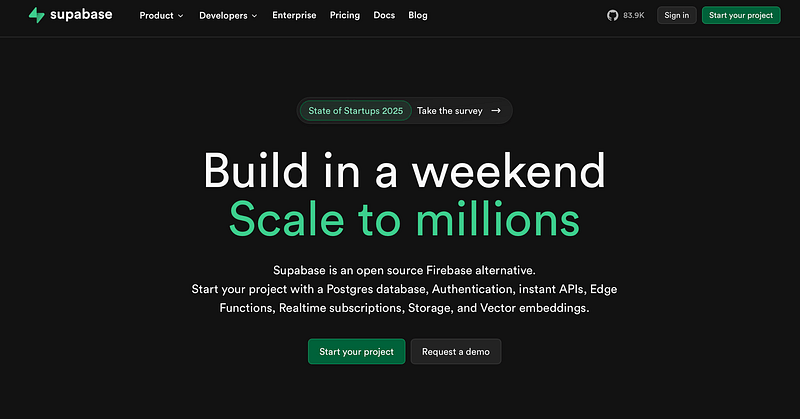Open the GitHub repository icon

[612, 15]
